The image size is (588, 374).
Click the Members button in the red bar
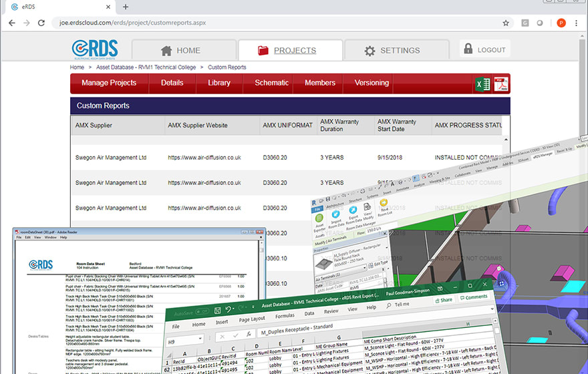320,83
